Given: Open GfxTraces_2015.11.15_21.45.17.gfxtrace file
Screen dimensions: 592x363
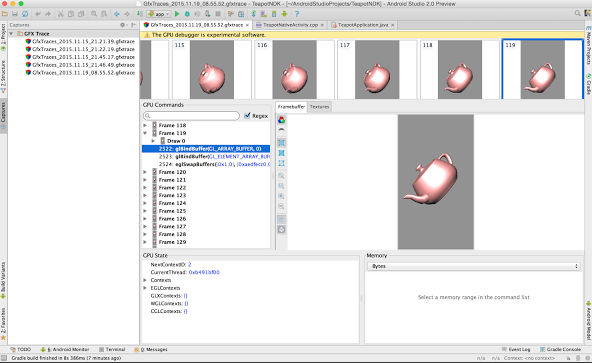Looking at the screenshot, I should point(80,57).
